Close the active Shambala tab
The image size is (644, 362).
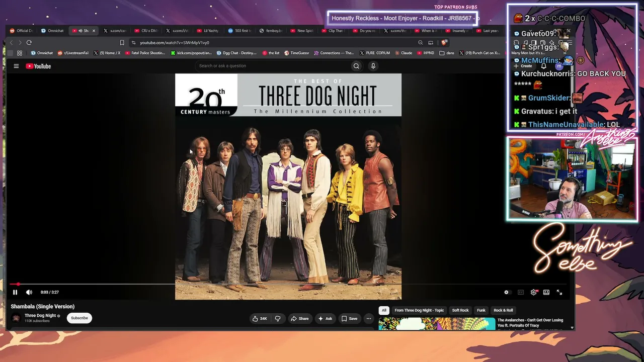(x=94, y=31)
